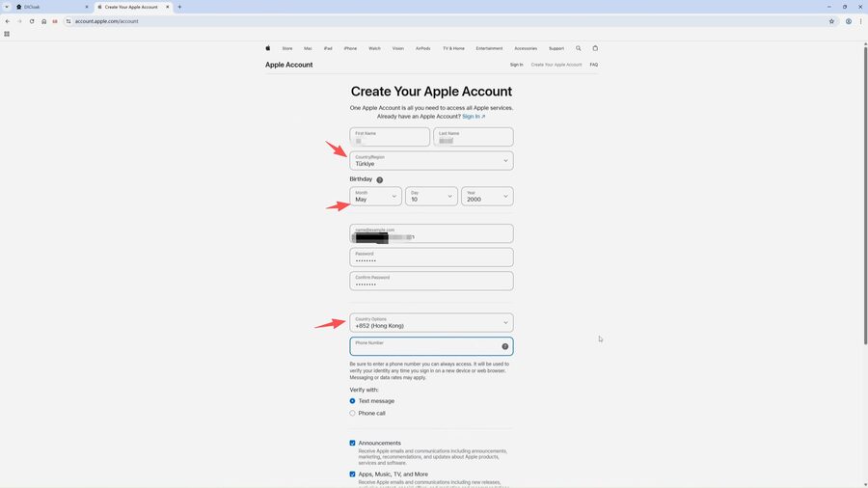The height and width of the screenshot is (488, 868).
Task: Open the Store menu
Action: (287, 48)
